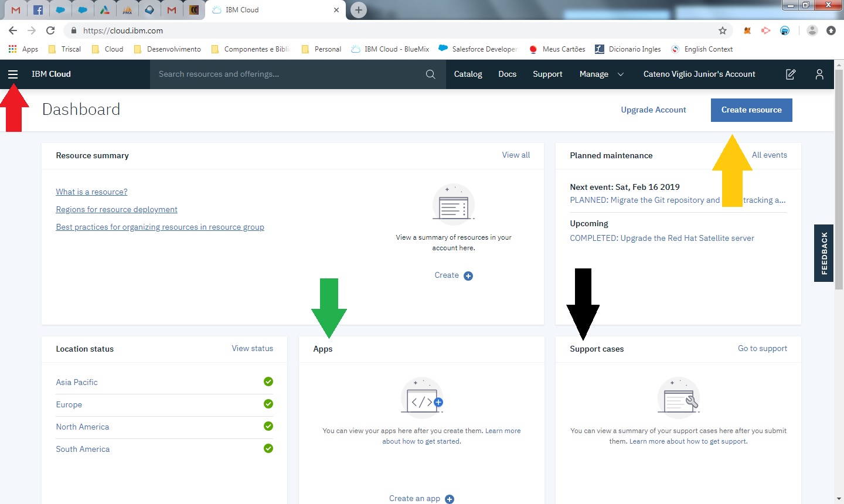Viewport: 844px width, 504px height.
Task: Open the Desenvolvimento bookmarks folder
Action: (x=167, y=49)
